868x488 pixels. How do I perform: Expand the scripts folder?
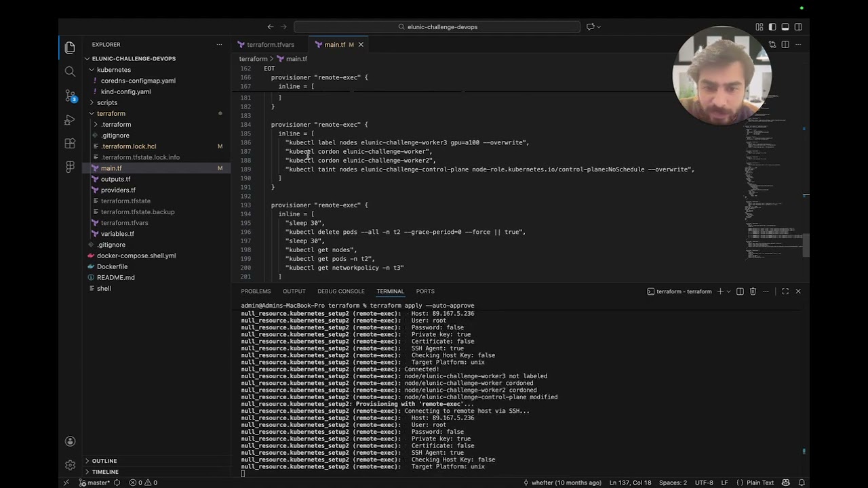[106, 102]
